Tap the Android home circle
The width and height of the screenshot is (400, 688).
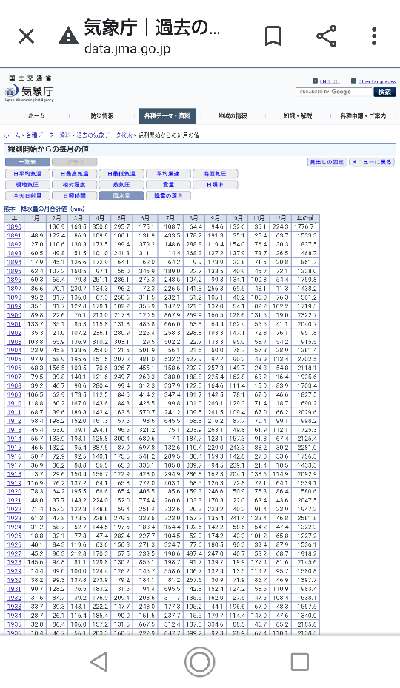pyautogui.click(x=200, y=661)
